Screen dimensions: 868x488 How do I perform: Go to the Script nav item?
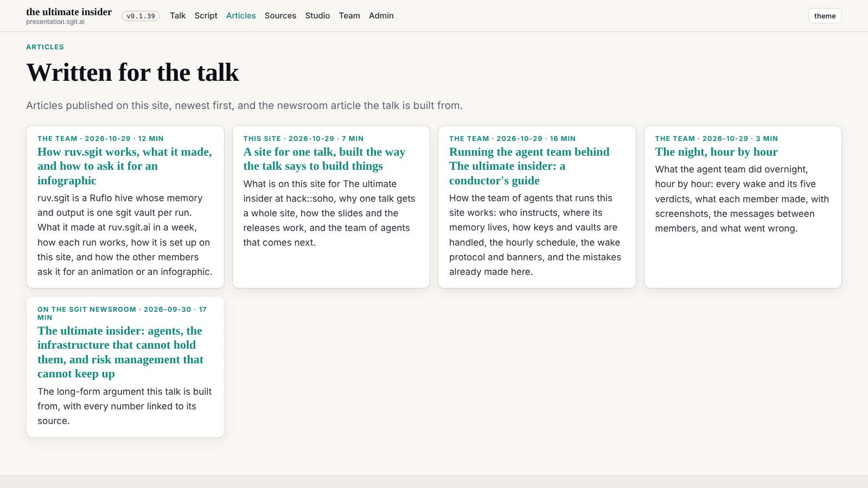[x=206, y=16]
